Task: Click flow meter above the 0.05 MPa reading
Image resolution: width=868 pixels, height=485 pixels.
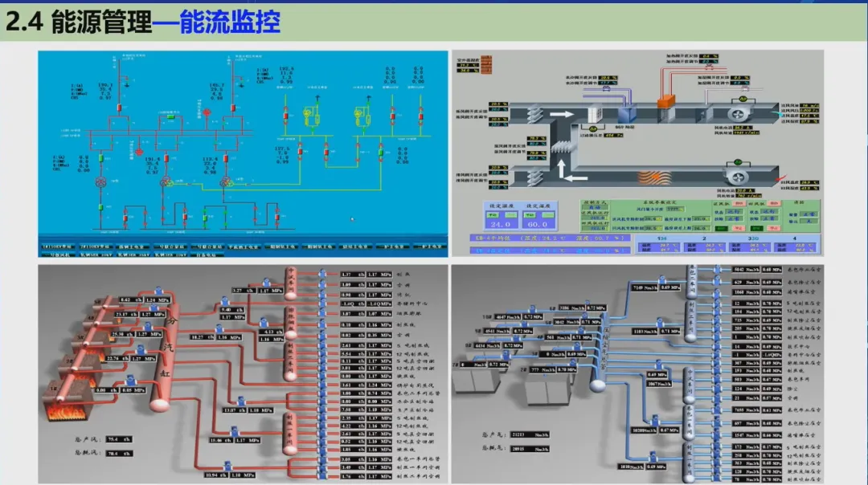Action: point(131,381)
